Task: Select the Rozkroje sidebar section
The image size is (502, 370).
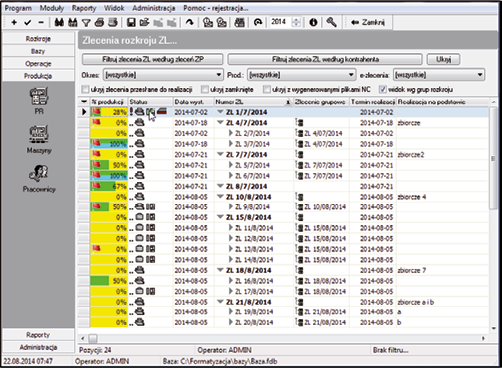Action: pos(38,39)
